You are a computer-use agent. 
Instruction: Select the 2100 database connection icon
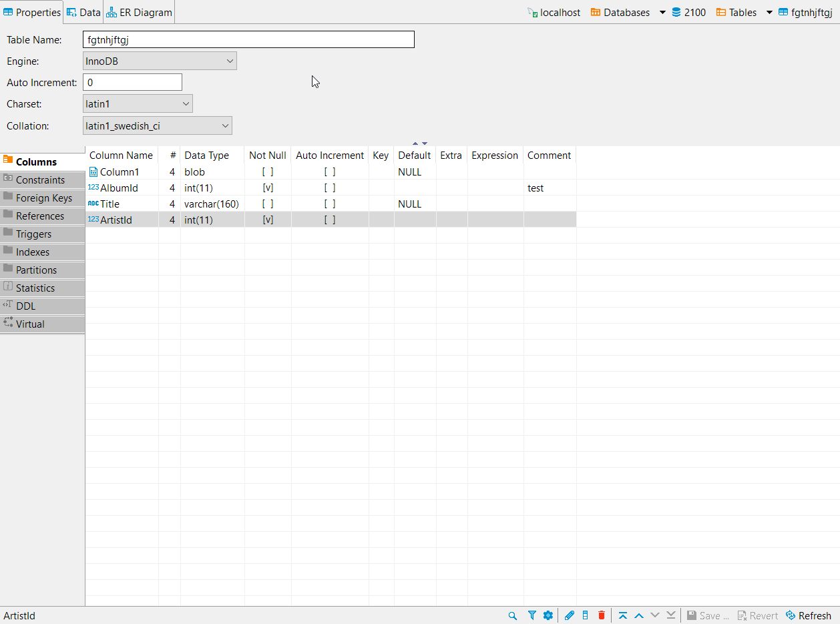click(x=676, y=11)
